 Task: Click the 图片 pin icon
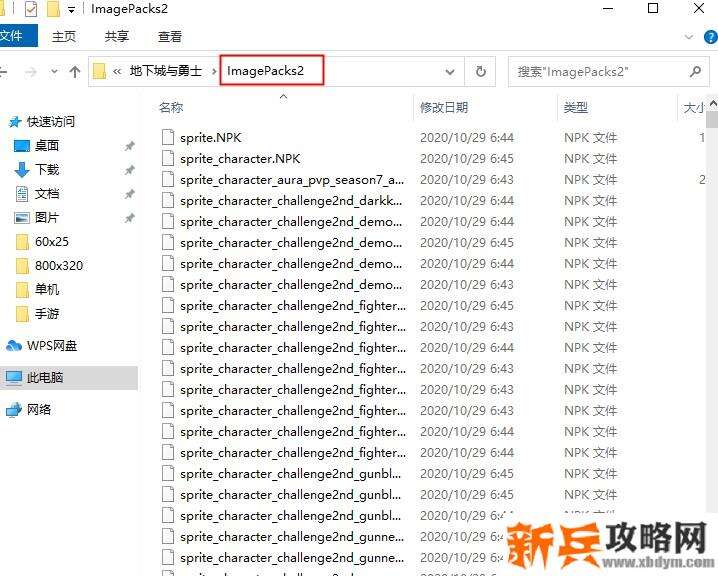pyautogui.click(x=130, y=218)
